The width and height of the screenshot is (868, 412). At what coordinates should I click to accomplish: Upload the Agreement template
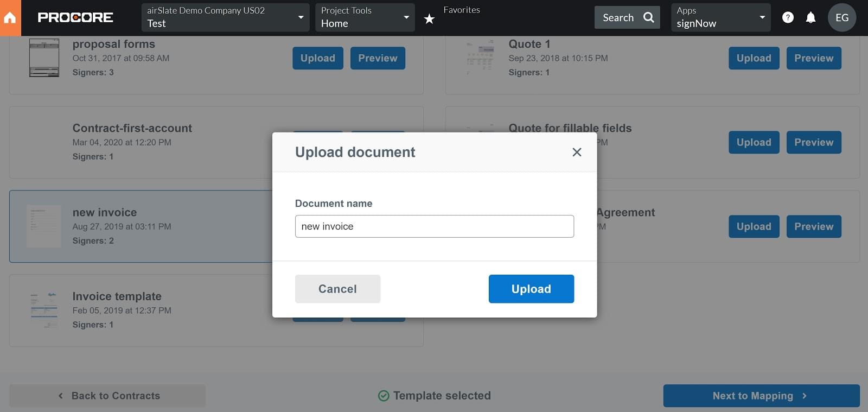(754, 226)
